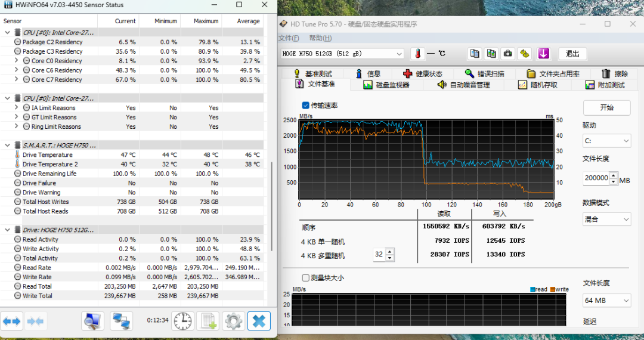
Task: Select Read Rate sensor row
Action: coord(132,267)
